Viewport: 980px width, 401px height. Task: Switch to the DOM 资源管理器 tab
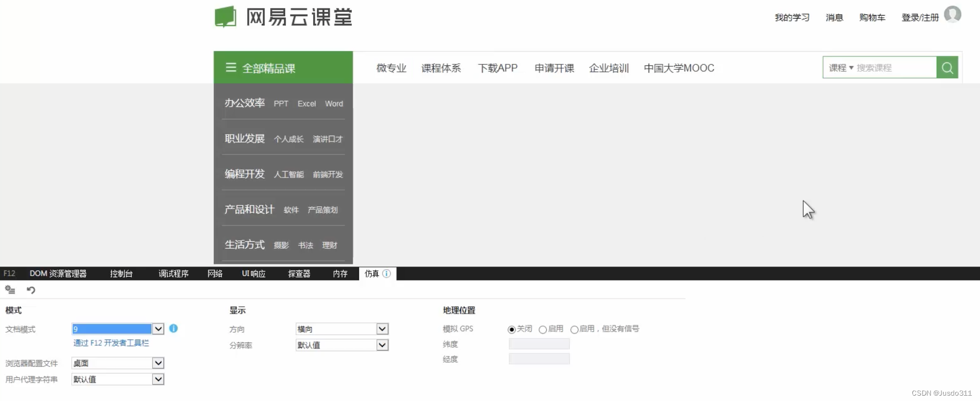[58, 273]
